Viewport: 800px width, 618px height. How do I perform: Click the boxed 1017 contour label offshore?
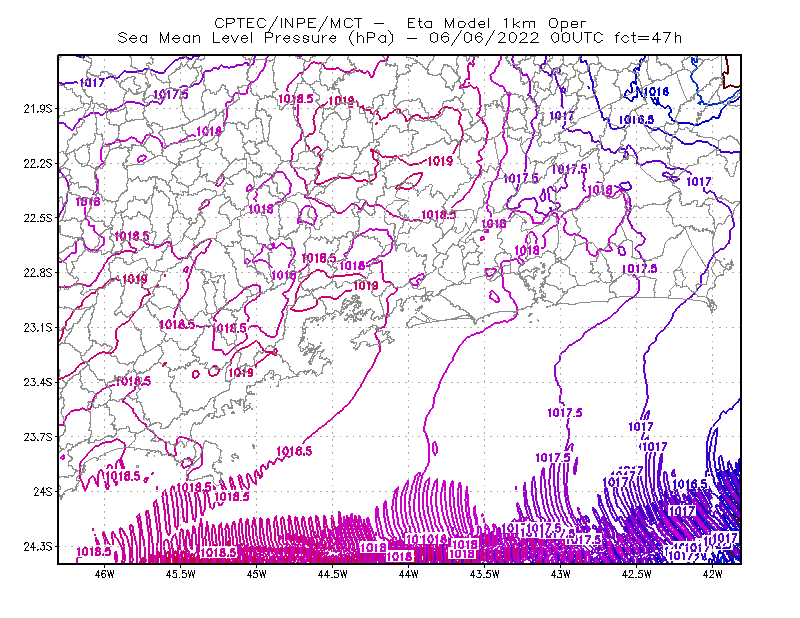[x=682, y=510]
